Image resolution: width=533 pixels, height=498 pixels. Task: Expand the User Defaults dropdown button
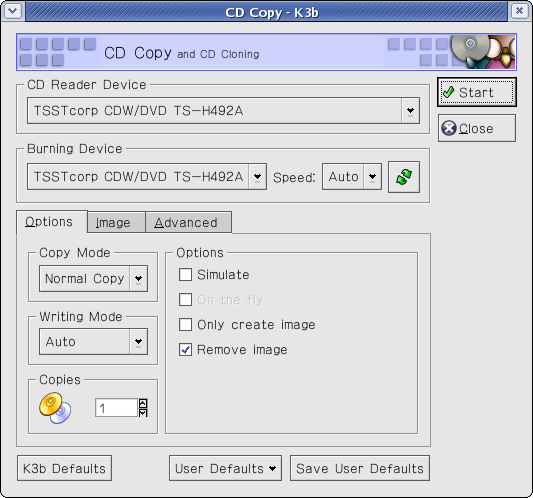coord(225,468)
